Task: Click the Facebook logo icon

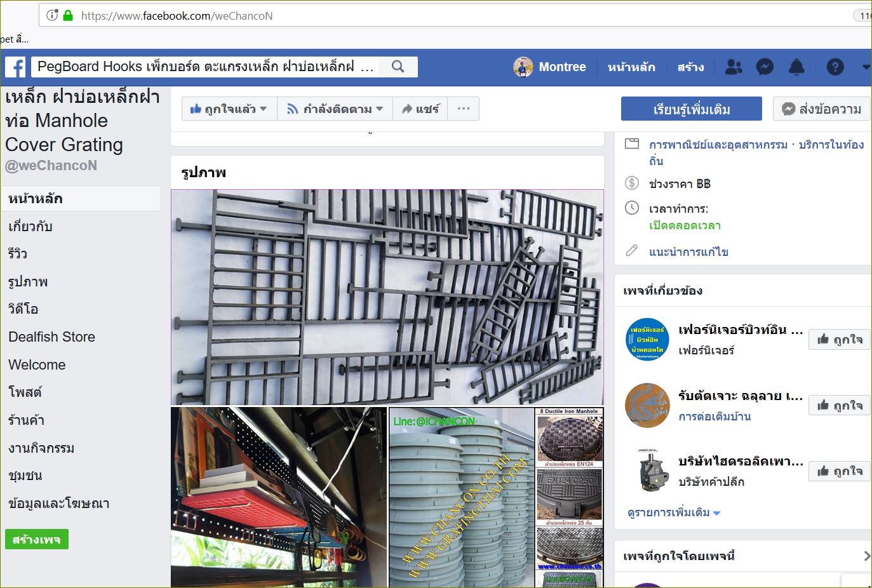Action: click(15, 67)
